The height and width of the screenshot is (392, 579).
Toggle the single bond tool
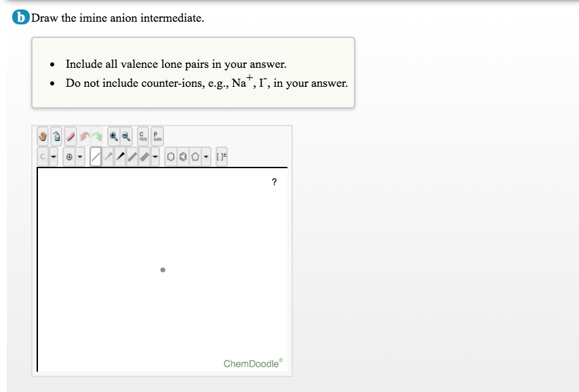tap(95, 156)
